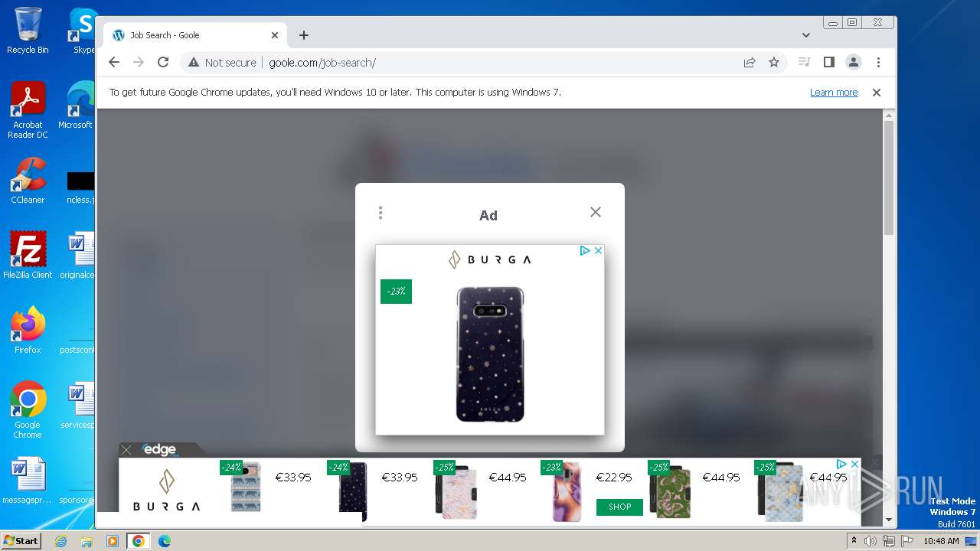980x551 pixels.
Task: Click the green SHOP button
Action: coord(619,507)
